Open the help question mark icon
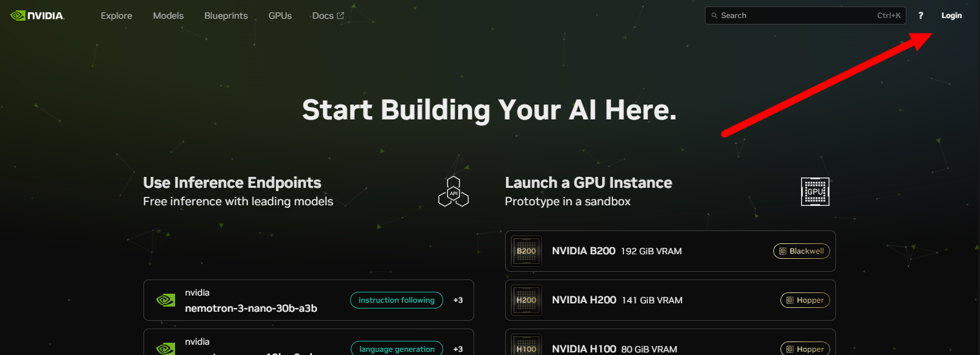Image resolution: width=980 pixels, height=355 pixels. tap(921, 15)
